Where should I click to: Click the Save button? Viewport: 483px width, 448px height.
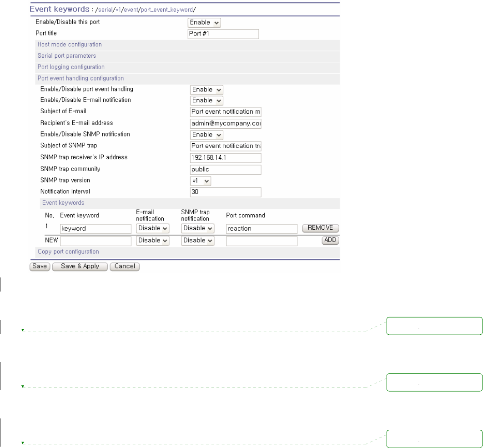click(x=40, y=267)
